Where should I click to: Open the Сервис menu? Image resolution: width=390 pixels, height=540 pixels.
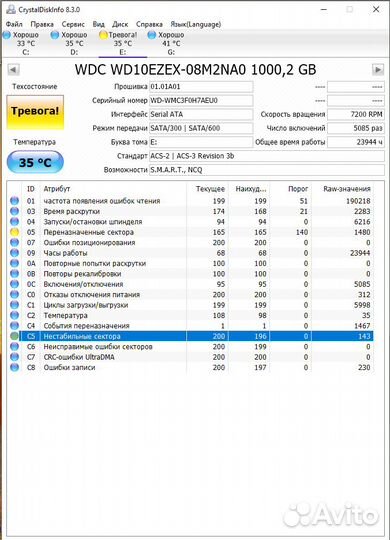73,24
